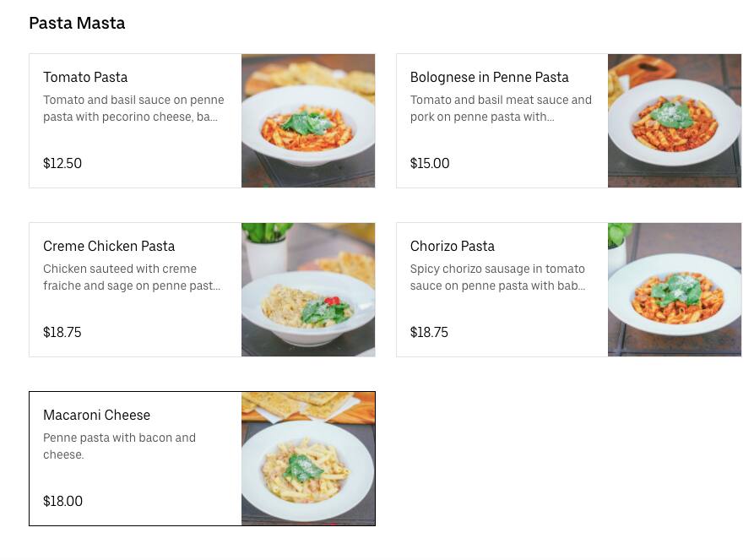Click the Bolognese in Penne Pasta image
Screen dimensions: 754x560
tap(675, 121)
